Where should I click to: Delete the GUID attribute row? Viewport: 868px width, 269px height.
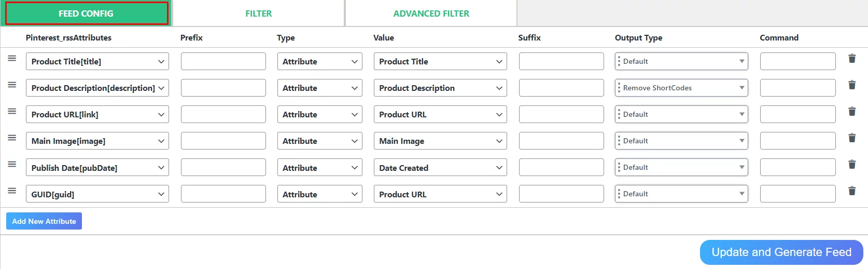(851, 191)
